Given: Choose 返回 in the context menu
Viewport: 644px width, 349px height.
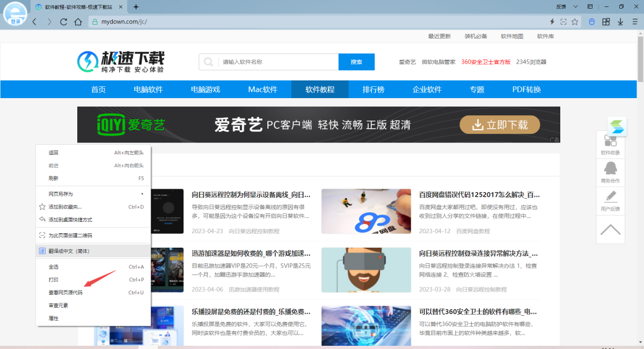Looking at the screenshot, I should [x=93, y=153].
